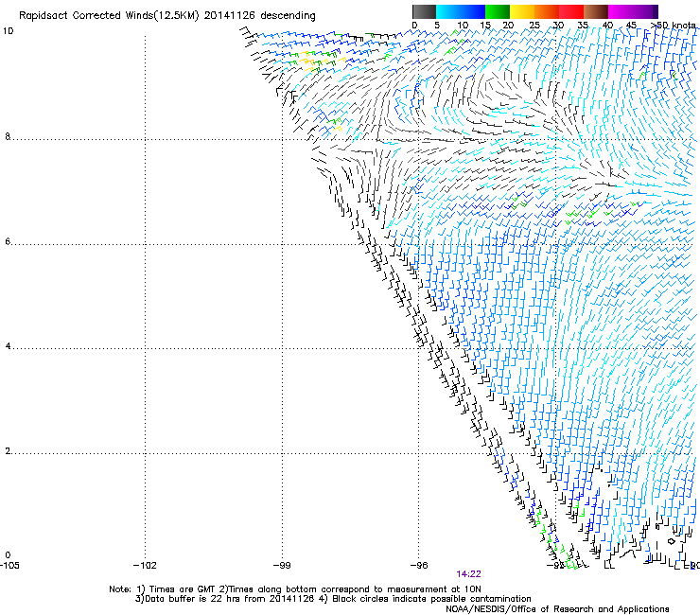Screen dimensions: 700x615
Task: Click the 20141126 date in the title
Action: [230, 16]
